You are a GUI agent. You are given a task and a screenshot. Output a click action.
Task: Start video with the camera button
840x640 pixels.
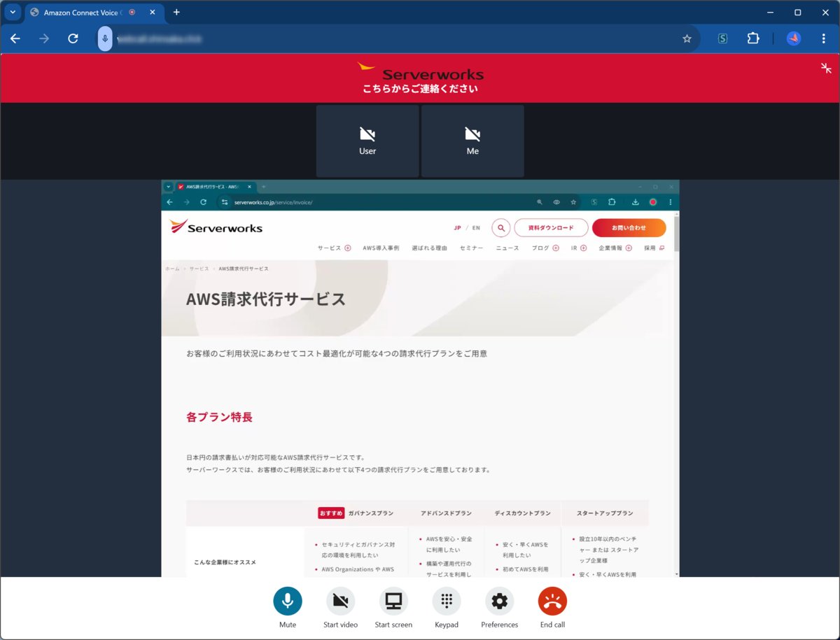pos(341,601)
